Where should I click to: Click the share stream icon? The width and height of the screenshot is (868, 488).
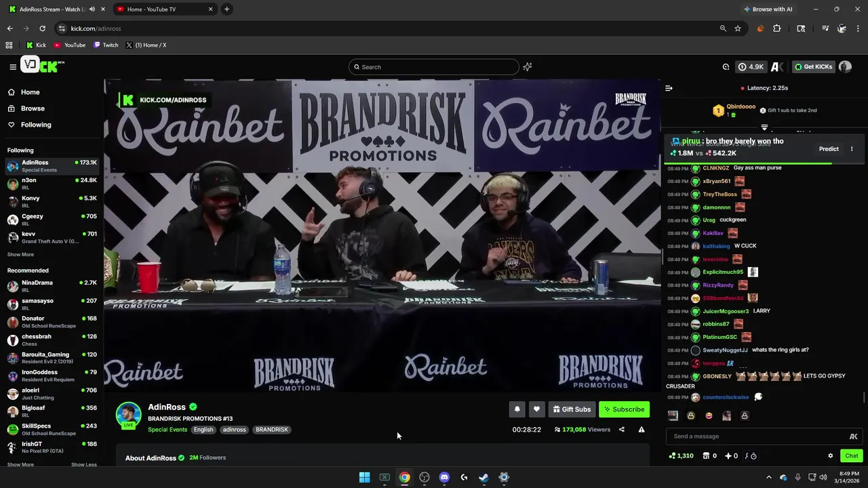click(621, 430)
